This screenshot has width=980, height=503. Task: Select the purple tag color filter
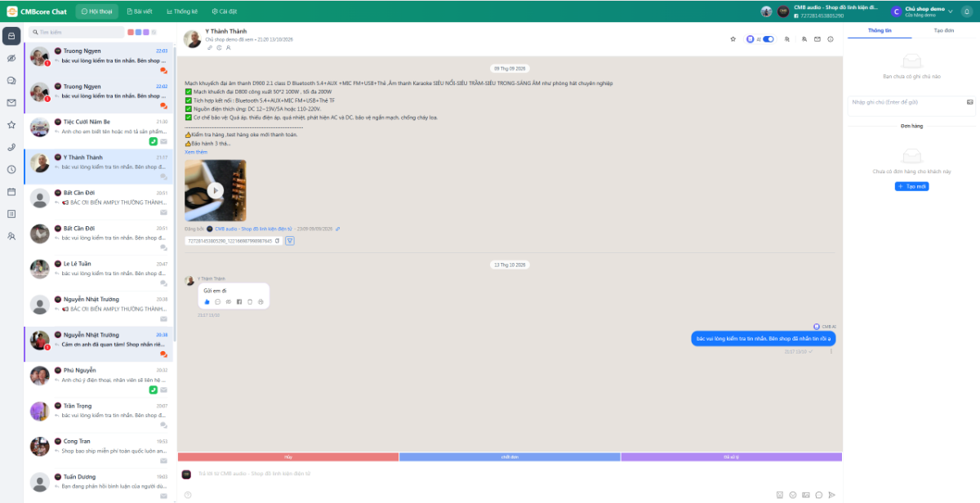tap(145, 32)
